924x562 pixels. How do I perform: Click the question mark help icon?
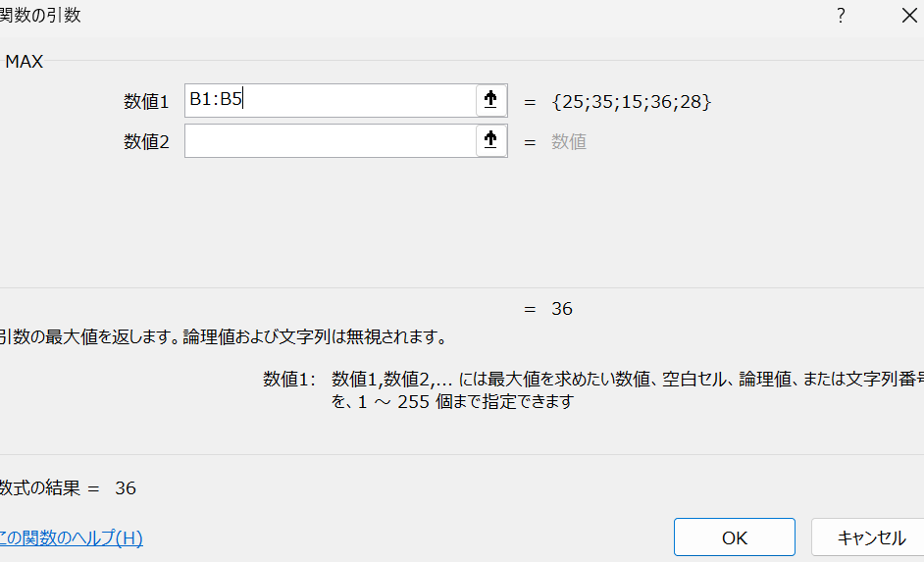click(840, 16)
